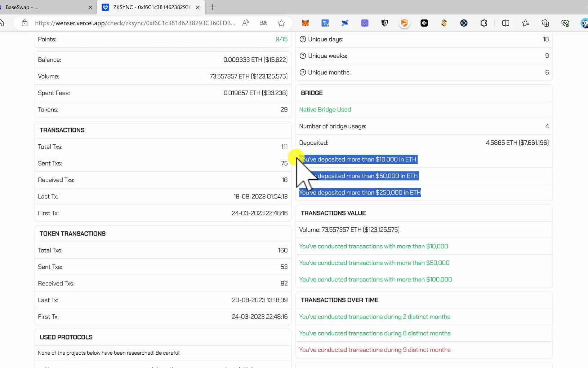Image resolution: width=588 pixels, height=368 pixels.
Task: Click the Points value 9/15
Action: click(x=281, y=39)
